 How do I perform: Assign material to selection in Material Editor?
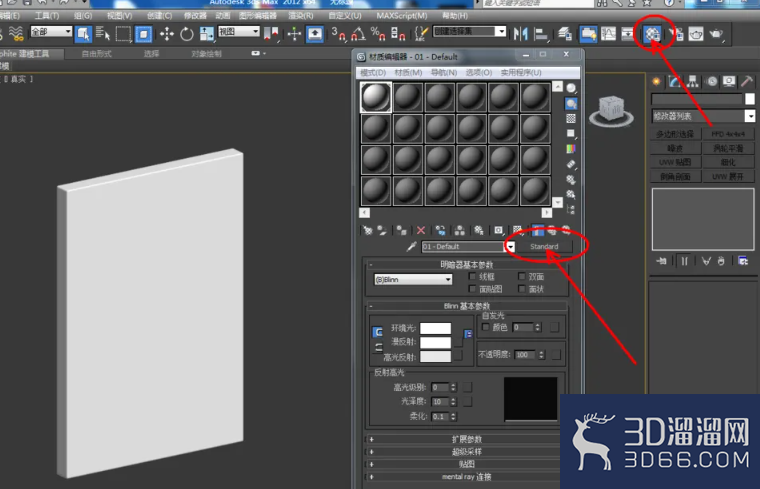pyautogui.click(x=401, y=231)
